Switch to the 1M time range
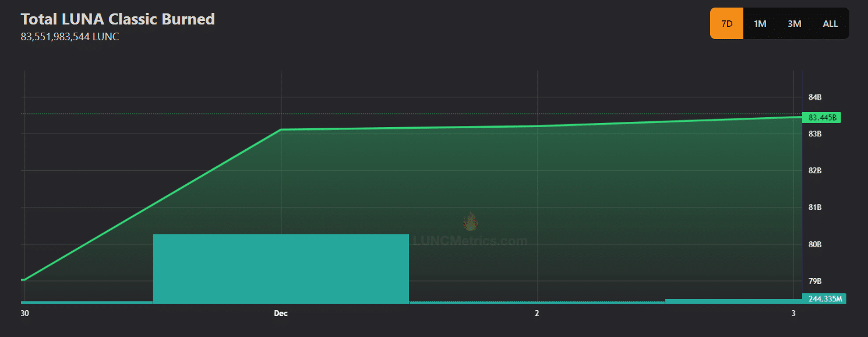The image size is (868, 337). coord(760,23)
